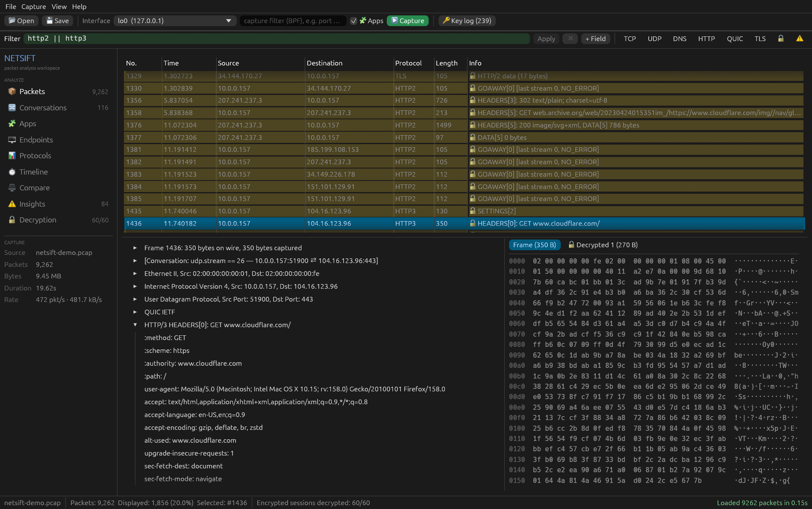
Task: Expand User Datagram Protocol node
Action: coord(135,299)
